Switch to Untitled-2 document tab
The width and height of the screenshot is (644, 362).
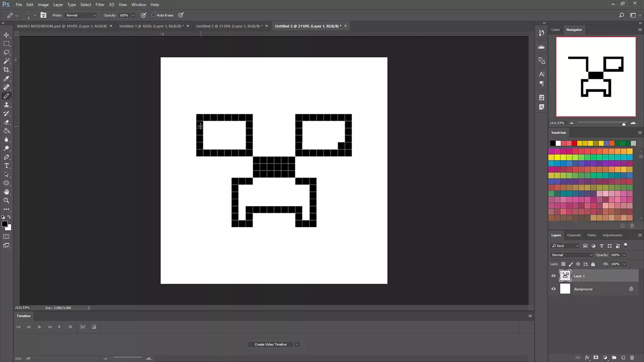click(x=229, y=26)
